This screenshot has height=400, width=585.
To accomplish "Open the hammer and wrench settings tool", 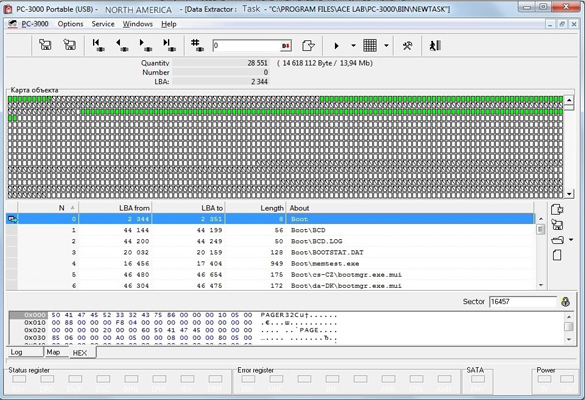I will coord(407,46).
